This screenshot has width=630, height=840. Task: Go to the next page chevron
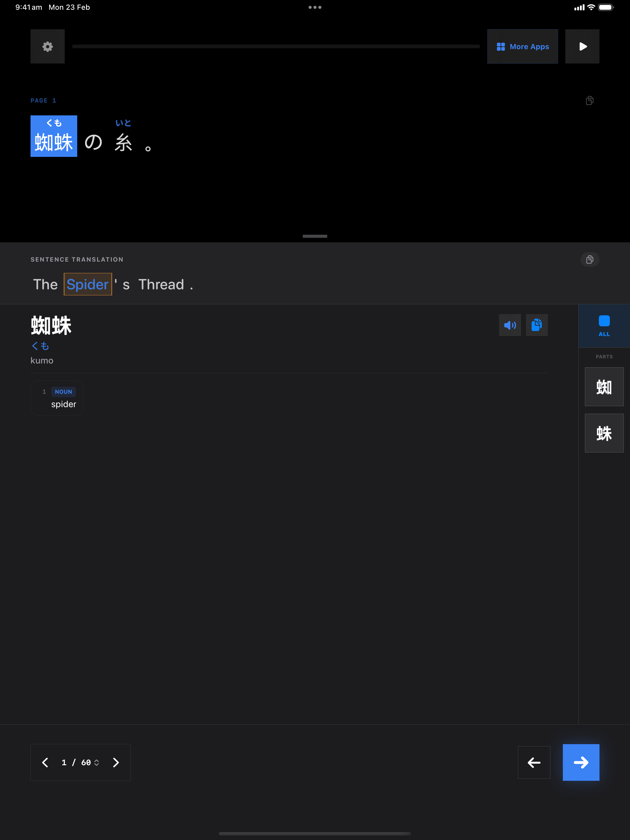coord(116,762)
